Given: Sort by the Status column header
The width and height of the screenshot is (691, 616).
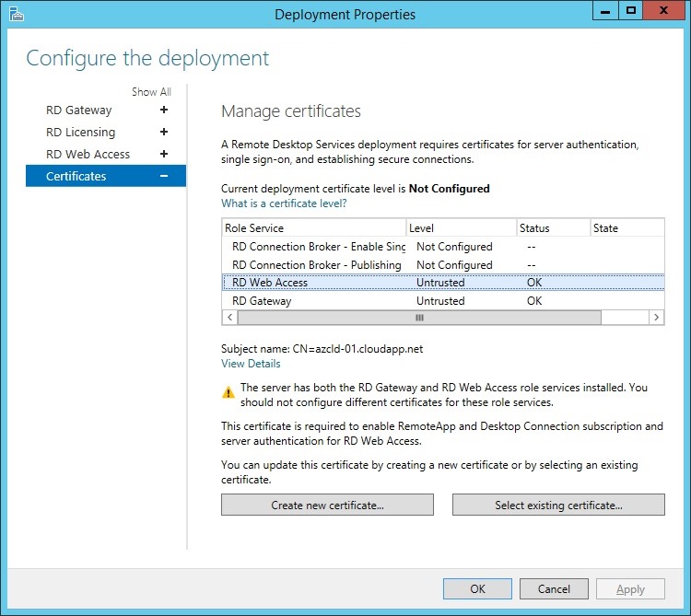Looking at the screenshot, I should tap(553, 227).
